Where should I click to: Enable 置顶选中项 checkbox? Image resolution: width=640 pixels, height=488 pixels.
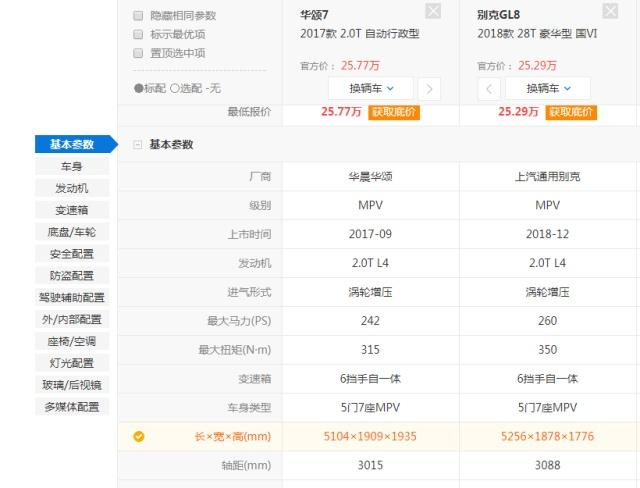(x=138, y=53)
